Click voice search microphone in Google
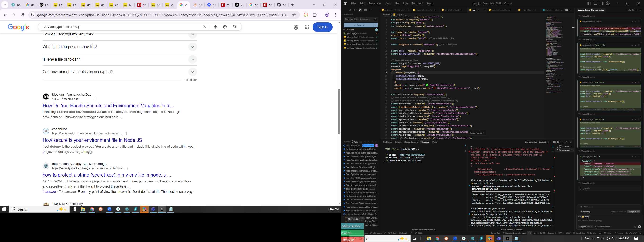 click(215, 27)
